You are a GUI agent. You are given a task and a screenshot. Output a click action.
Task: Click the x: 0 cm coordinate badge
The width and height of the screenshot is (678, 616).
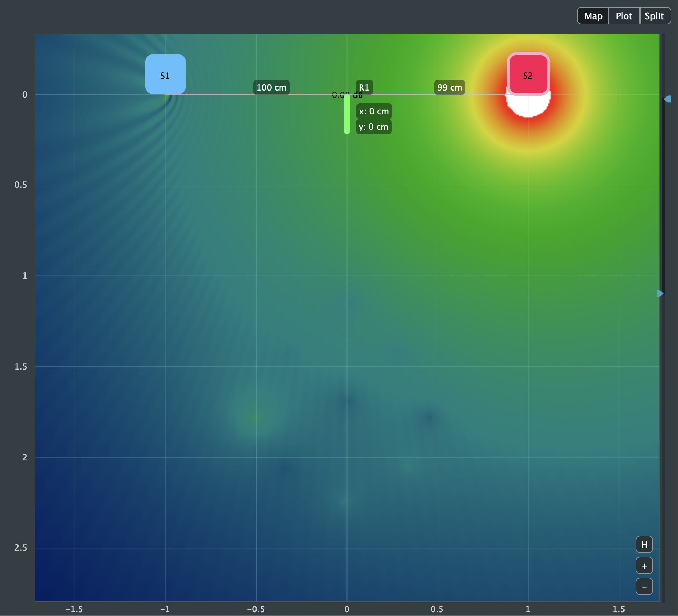[x=374, y=111]
